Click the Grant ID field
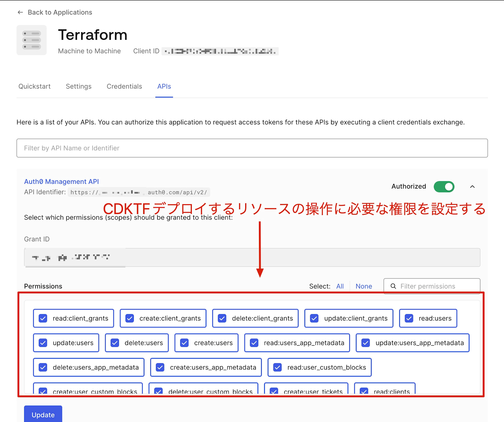This screenshot has height=422, width=504. pos(252,257)
